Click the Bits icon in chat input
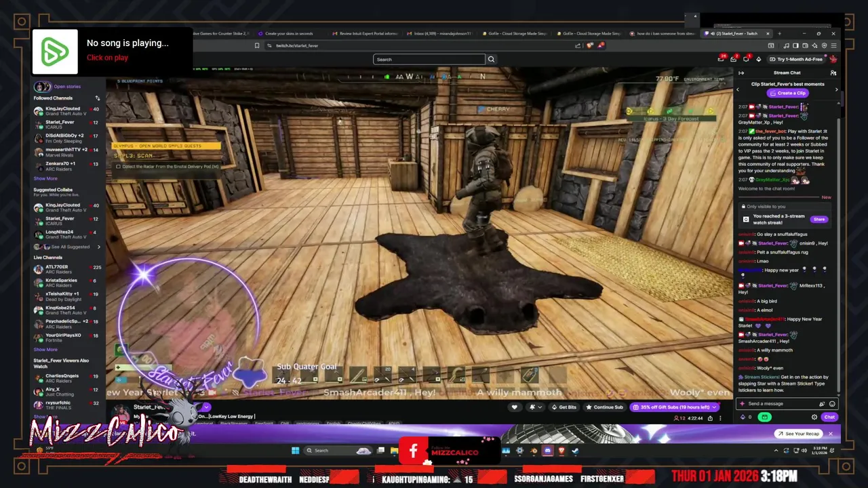Screen dimensions: 868x488 (x=821, y=404)
